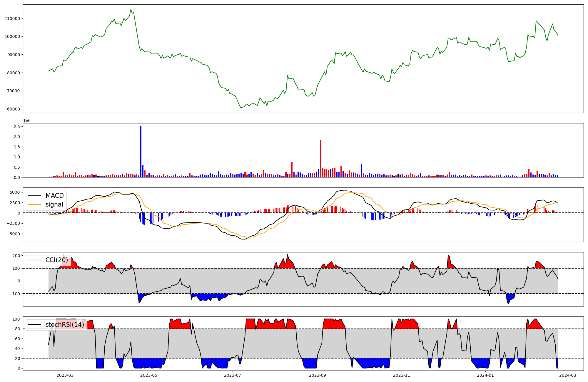Select the CCI(20) legend entry

[56, 260]
